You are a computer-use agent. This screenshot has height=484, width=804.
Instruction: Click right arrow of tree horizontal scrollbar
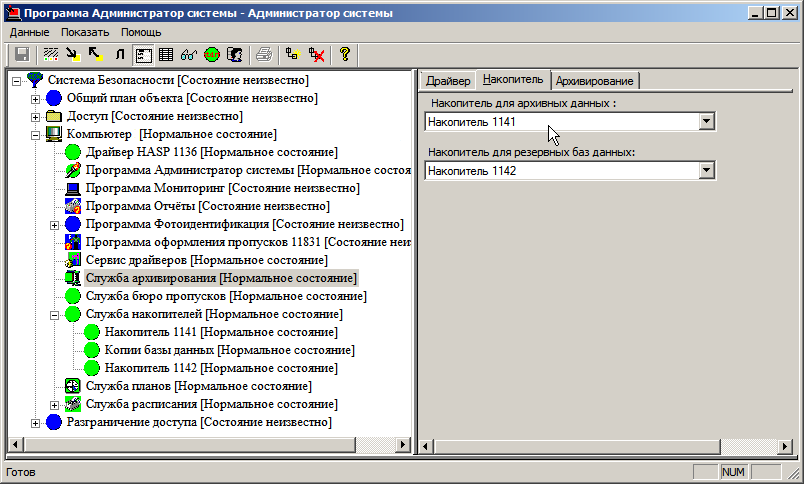click(x=403, y=444)
